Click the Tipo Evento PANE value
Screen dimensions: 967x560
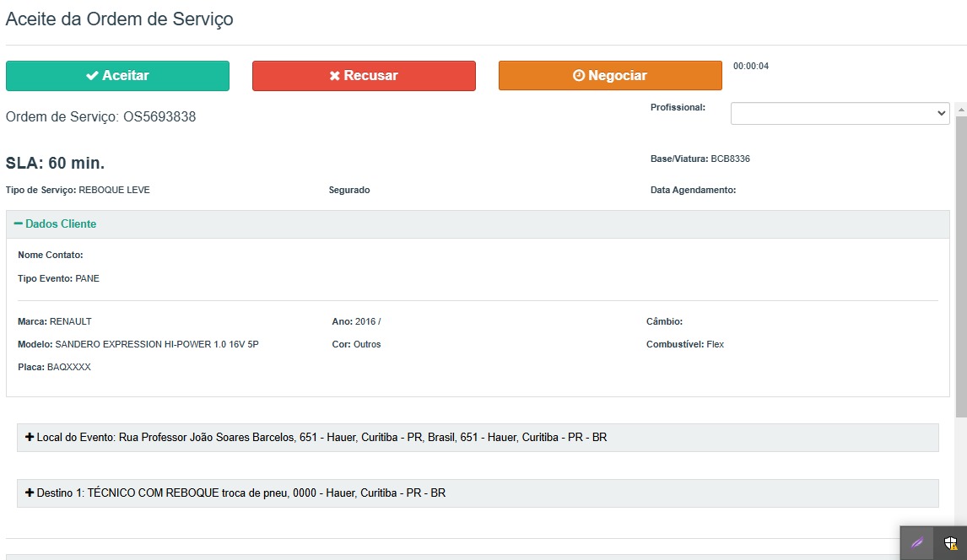click(87, 279)
